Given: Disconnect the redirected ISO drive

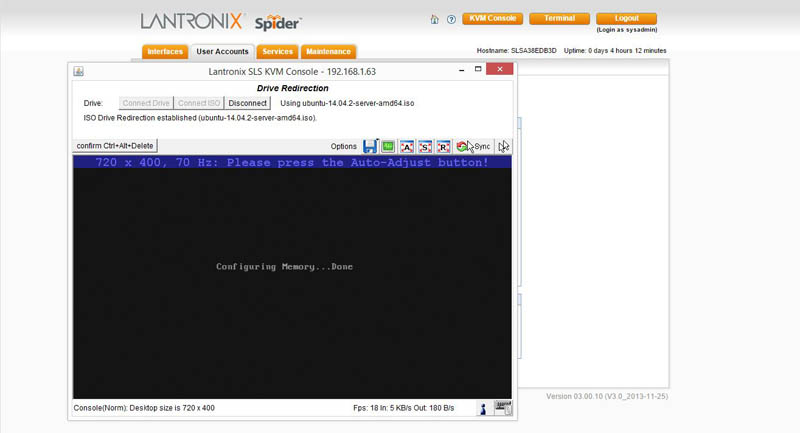Looking at the screenshot, I should click(247, 103).
